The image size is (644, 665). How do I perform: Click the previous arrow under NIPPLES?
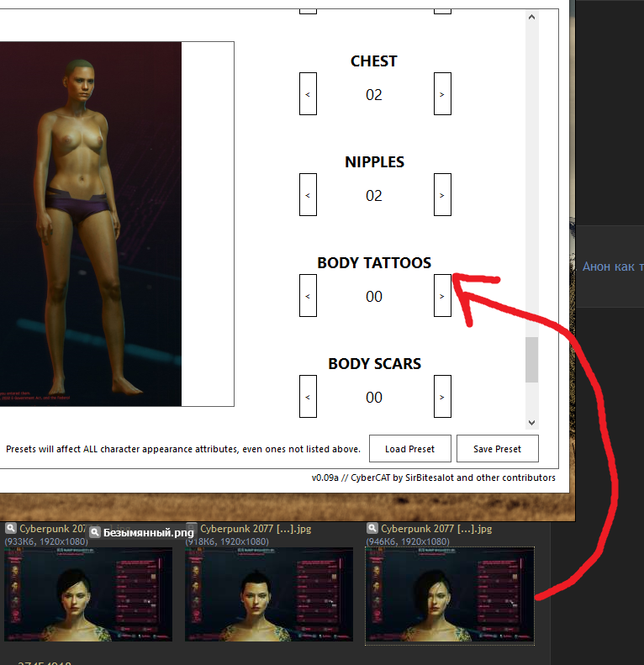click(308, 195)
